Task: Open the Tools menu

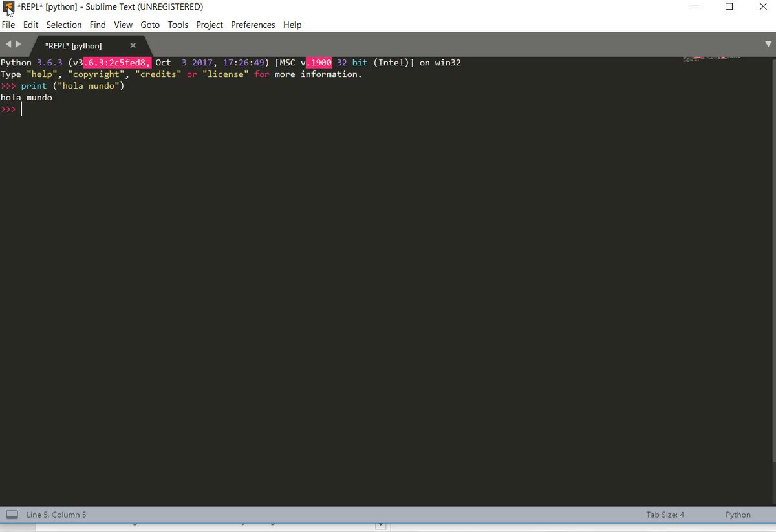Action: click(178, 25)
